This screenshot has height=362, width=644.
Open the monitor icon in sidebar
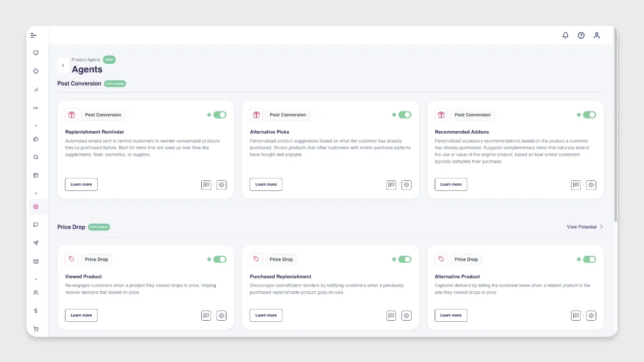pos(36,53)
